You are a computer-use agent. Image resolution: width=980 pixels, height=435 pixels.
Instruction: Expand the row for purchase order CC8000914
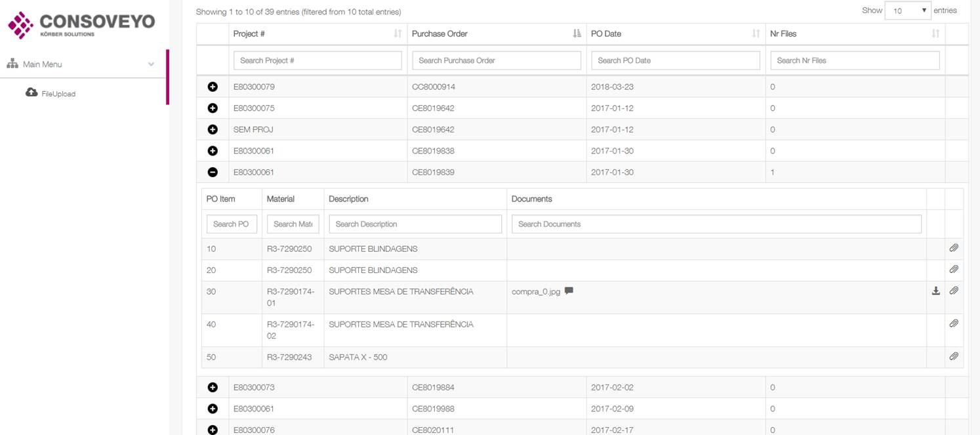213,87
